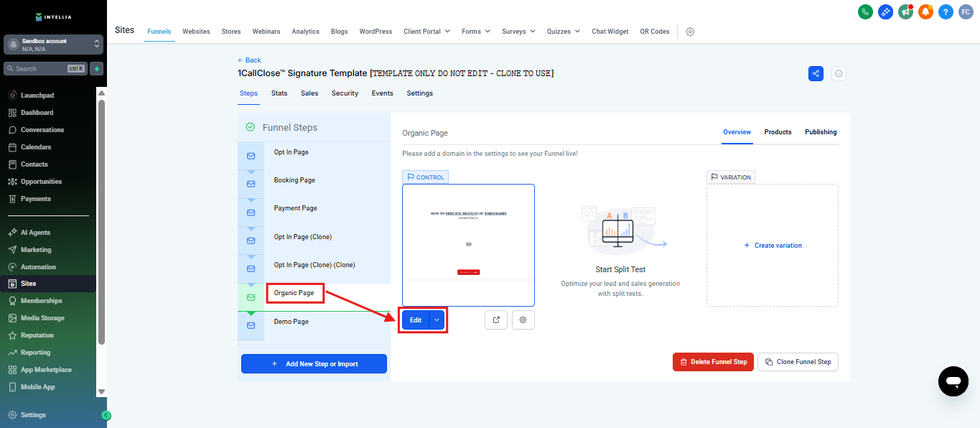Switch to the Publishing tab
This screenshot has width=980, height=428.
tap(820, 132)
